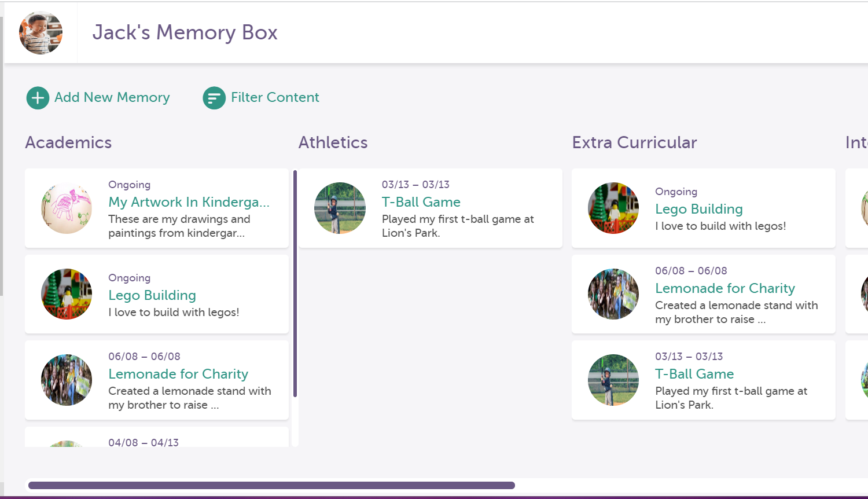Click Lemonade for Charity thumbnail in Academics
The image size is (868, 499).
pyautogui.click(x=67, y=380)
